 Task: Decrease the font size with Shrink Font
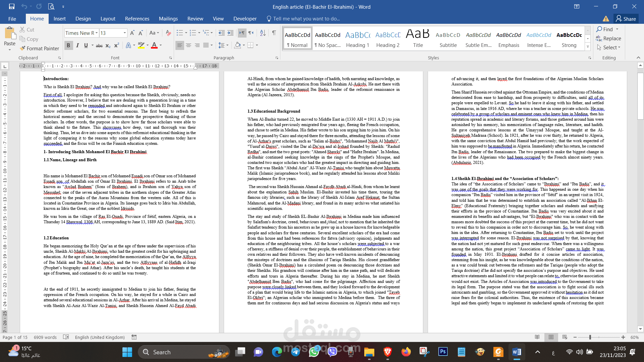tap(141, 33)
